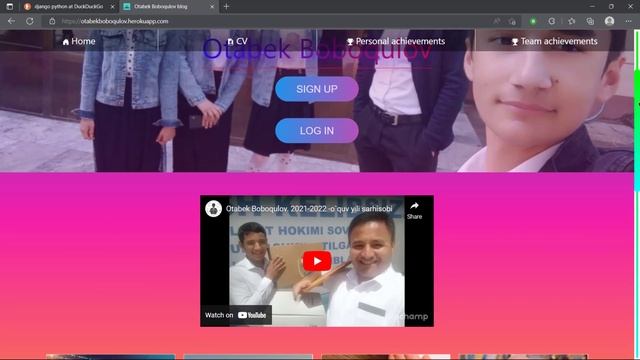Open the video channel avatar icon
The width and height of the screenshot is (640, 360).
213,209
